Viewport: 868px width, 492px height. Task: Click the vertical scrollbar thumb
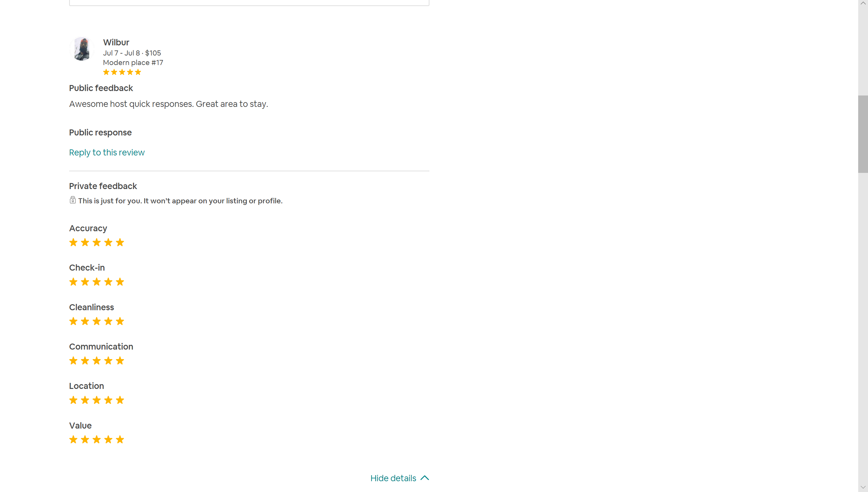click(x=863, y=134)
